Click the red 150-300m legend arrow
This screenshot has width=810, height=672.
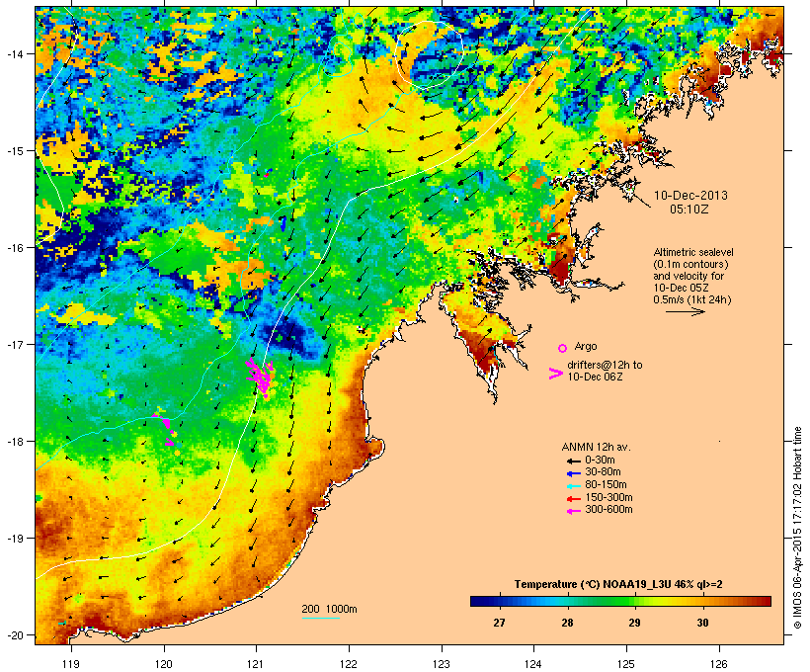point(573,499)
